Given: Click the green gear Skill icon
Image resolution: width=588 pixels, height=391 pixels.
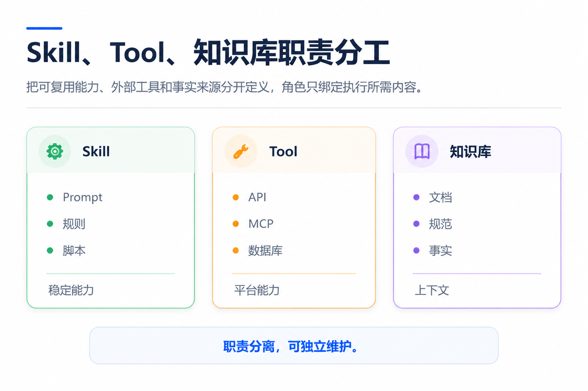Looking at the screenshot, I should click(55, 151).
